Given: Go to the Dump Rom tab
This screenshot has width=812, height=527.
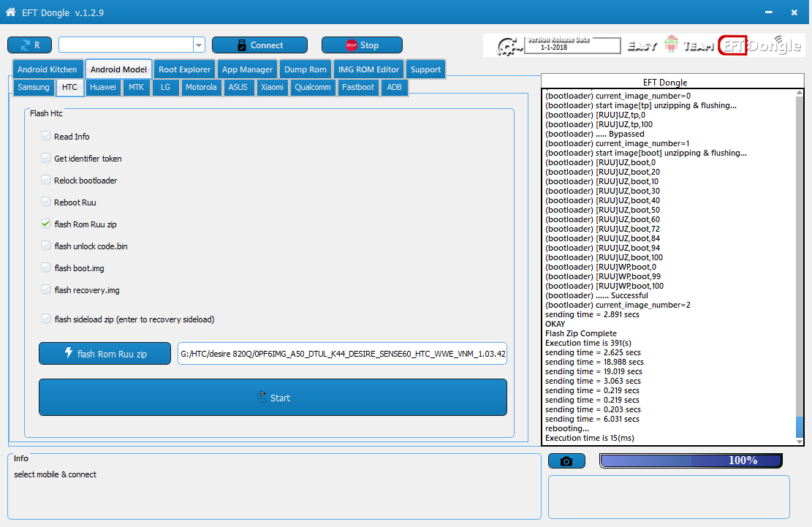Looking at the screenshot, I should [306, 69].
